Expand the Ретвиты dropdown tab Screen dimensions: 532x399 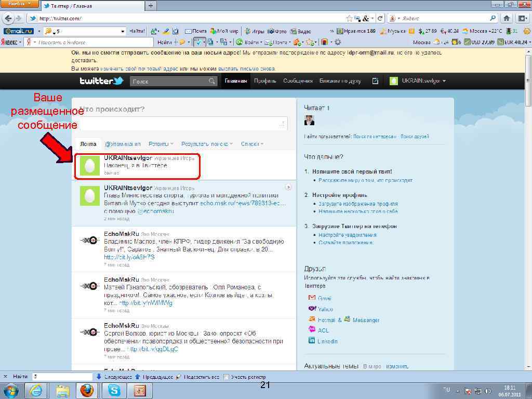tap(171, 144)
